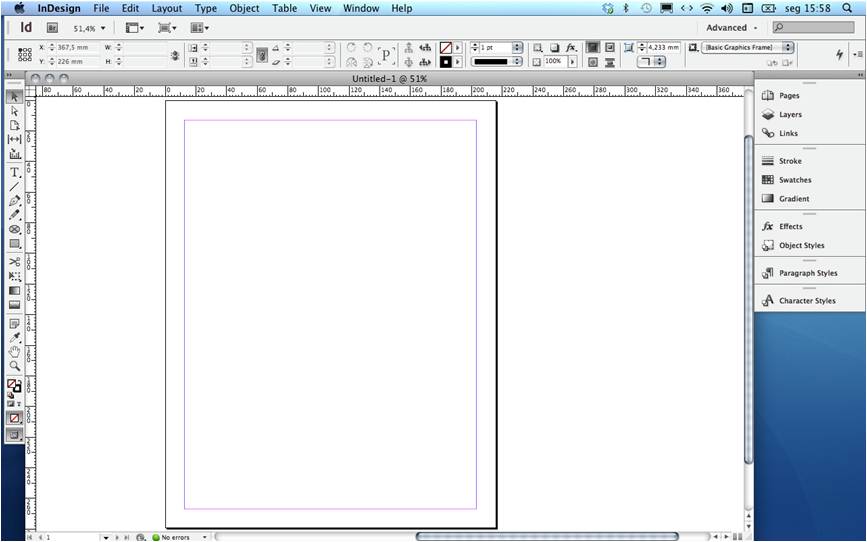The width and height of the screenshot is (867, 542).
Task: Open the Character Styles panel
Action: 809,300
